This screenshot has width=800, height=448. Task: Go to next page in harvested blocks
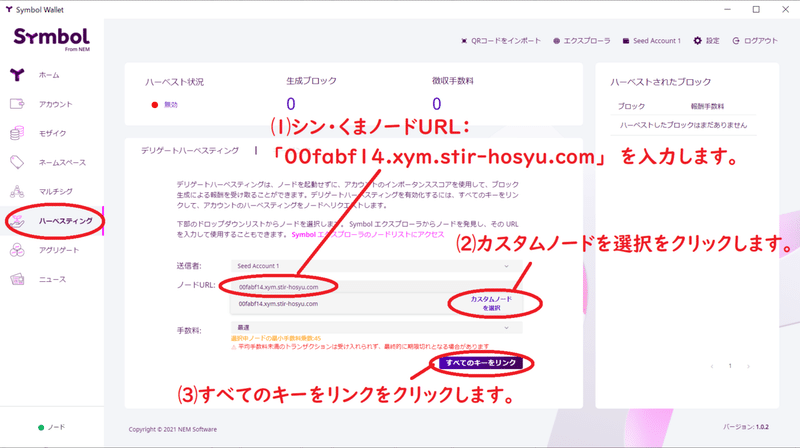coord(748,366)
